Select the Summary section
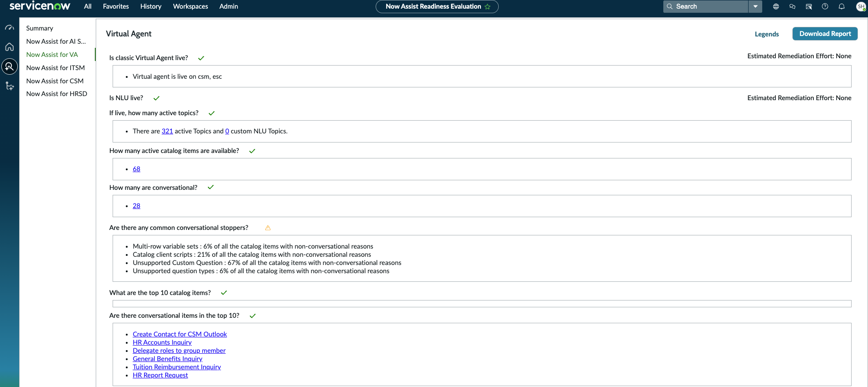This screenshot has width=868, height=387. pyautogui.click(x=40, y=28)
